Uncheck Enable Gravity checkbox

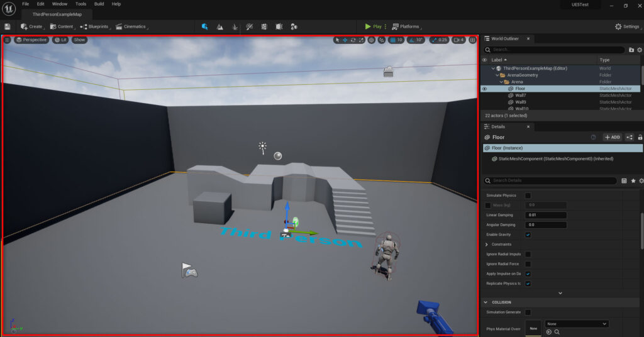click(x=528, y=235)
